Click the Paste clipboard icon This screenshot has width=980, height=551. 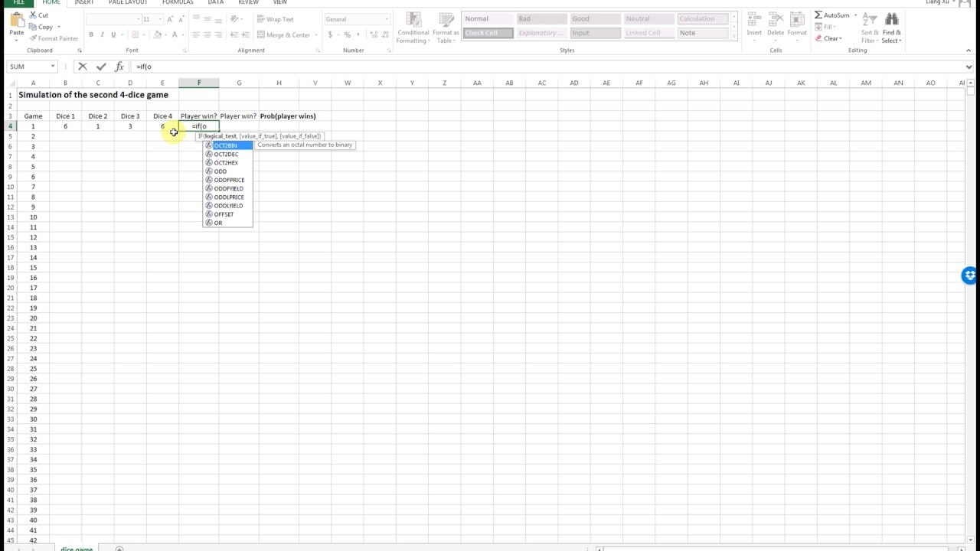[16, 21]
